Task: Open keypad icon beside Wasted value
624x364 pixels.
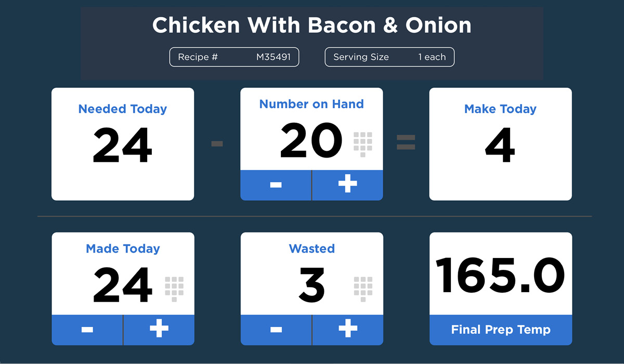Action: [363, 289]
